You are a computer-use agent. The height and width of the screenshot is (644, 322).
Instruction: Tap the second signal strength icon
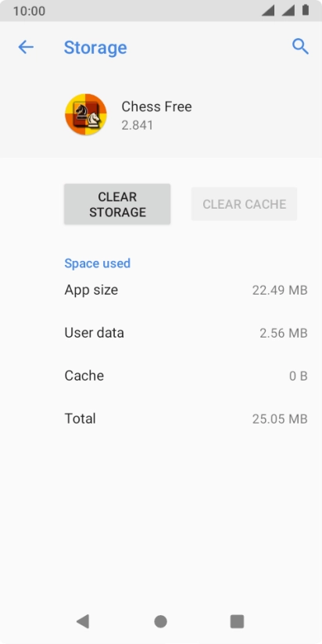click(288, 11)
